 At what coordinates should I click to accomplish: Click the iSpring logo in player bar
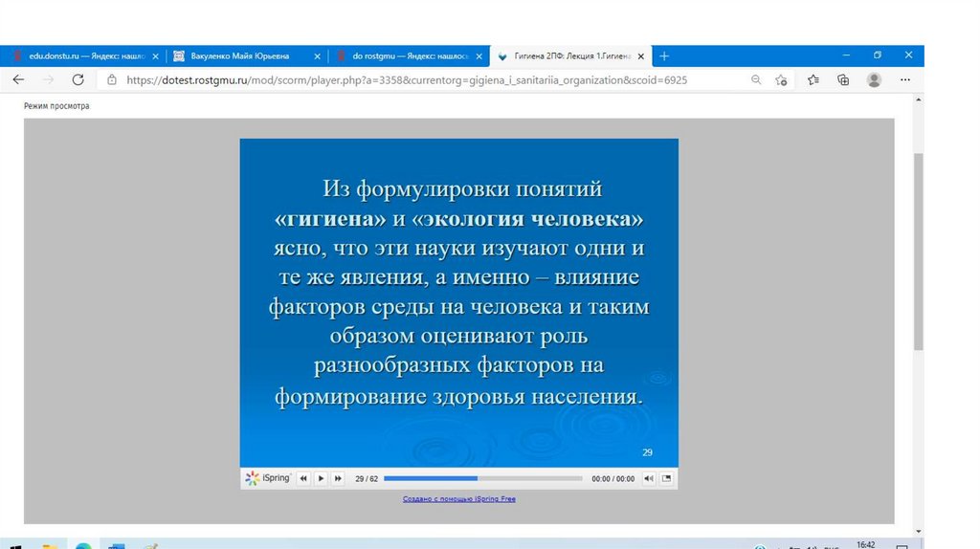tap(268, 478)
